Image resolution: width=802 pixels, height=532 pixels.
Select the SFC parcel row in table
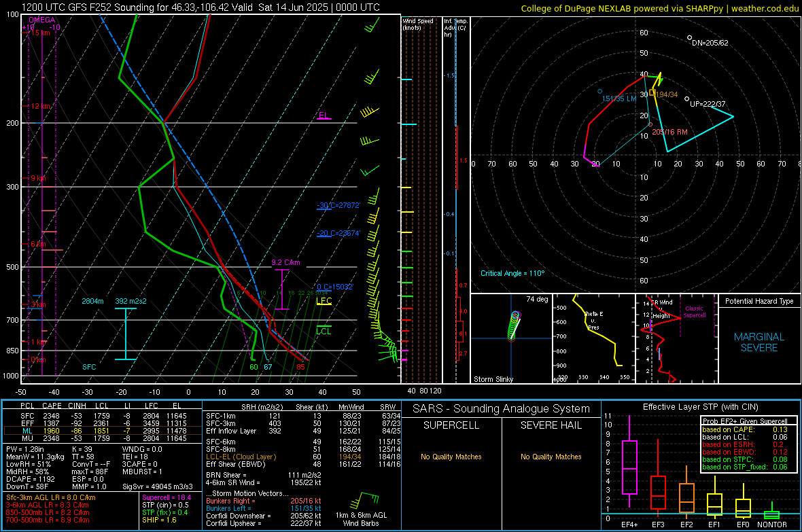click(103, 416)
